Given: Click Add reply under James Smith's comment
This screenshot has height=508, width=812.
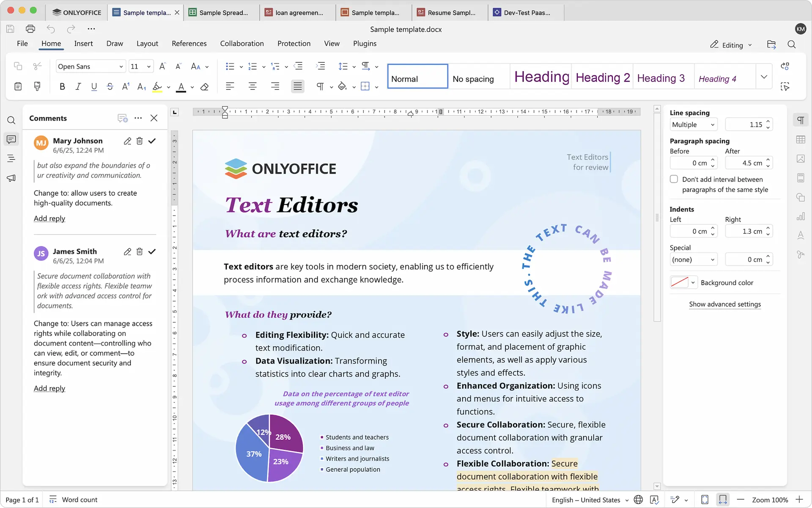Looking at the screenshot, I should [x=49, y=388].
